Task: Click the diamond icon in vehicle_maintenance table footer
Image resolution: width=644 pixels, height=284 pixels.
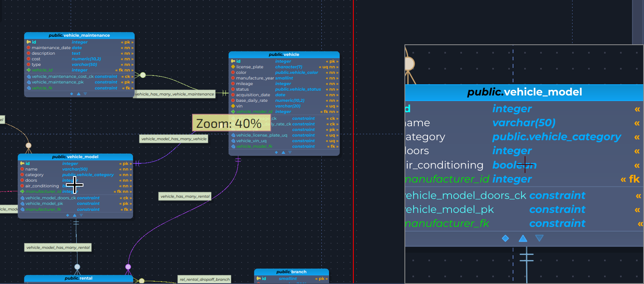Action: [71, 94]
